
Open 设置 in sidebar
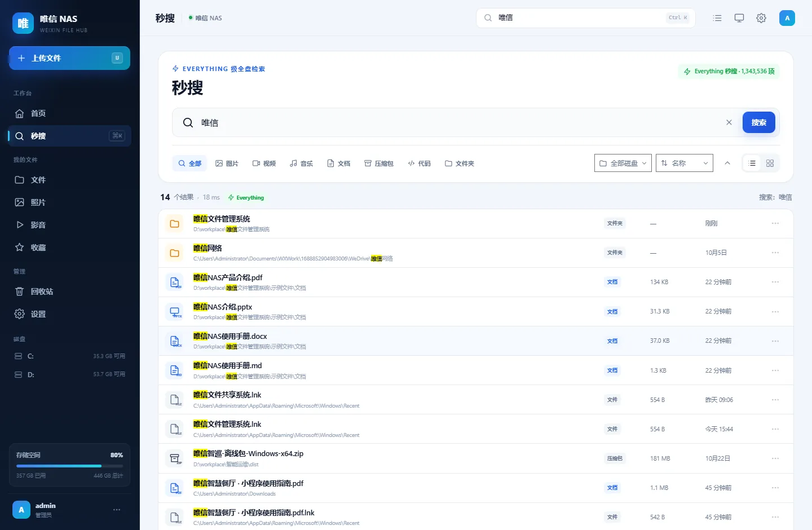coord(69,314)
